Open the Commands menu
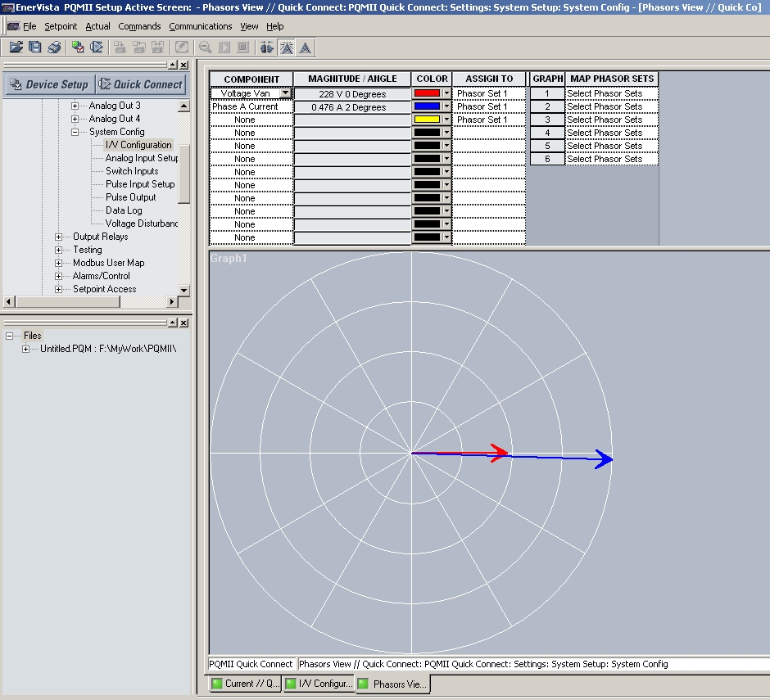 [139, 26]
